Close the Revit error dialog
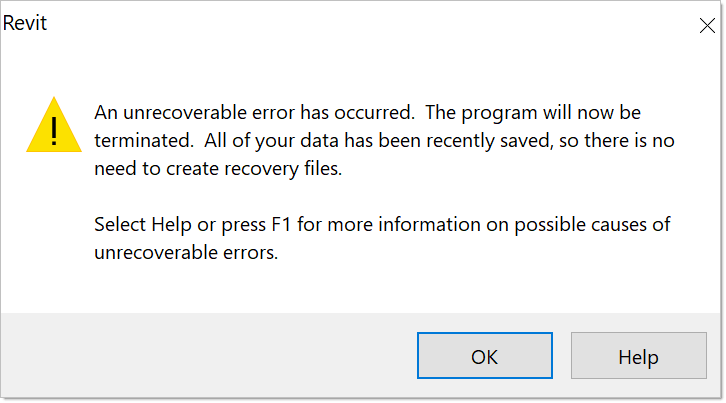This screenshot has height=403, width=726. 706,26
